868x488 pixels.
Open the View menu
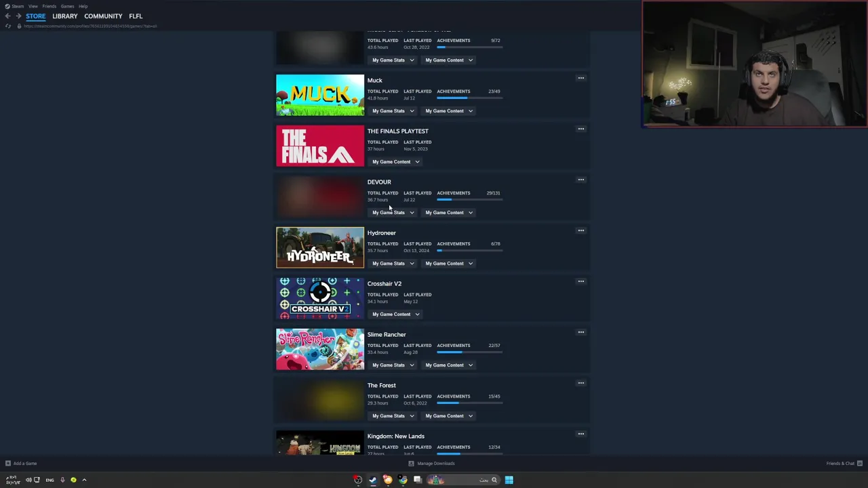click(x=33, y=6)
